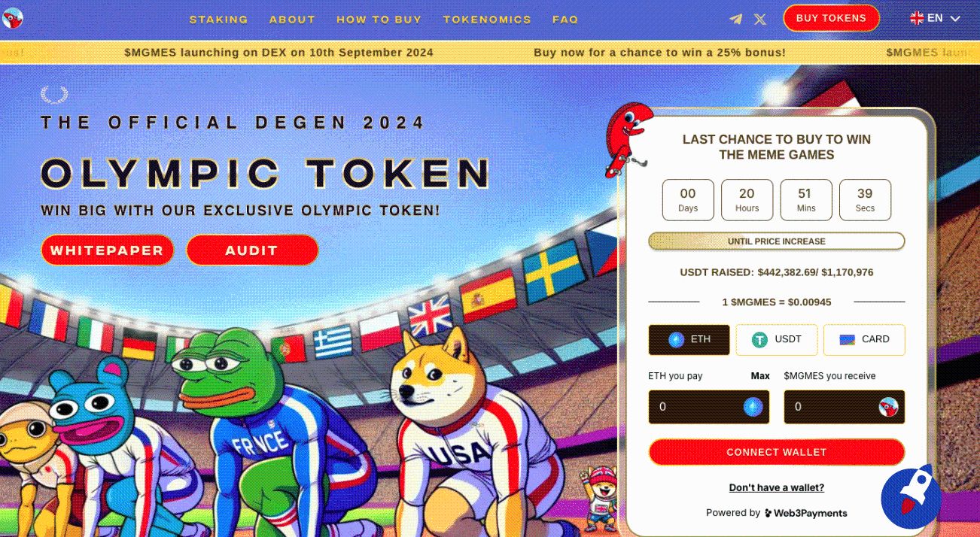This screenshot has width=980, height=537.
Task: Click the UK flag language icon
Action: 917,18
